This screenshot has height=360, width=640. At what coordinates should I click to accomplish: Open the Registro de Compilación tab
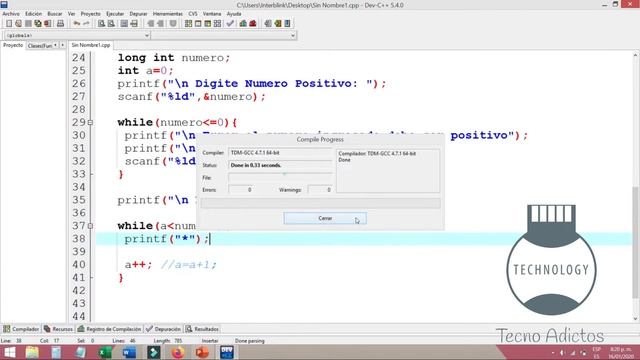pyautogui.click(x=109, y=329)
